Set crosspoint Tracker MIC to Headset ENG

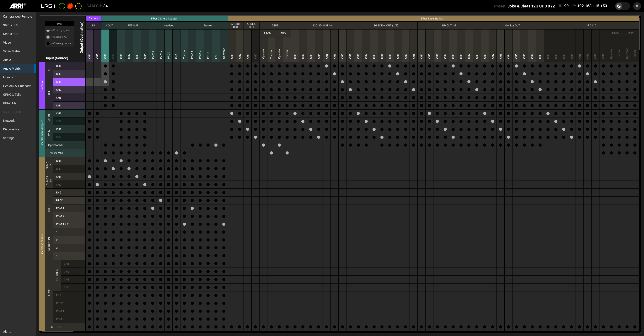coord(176,153)
